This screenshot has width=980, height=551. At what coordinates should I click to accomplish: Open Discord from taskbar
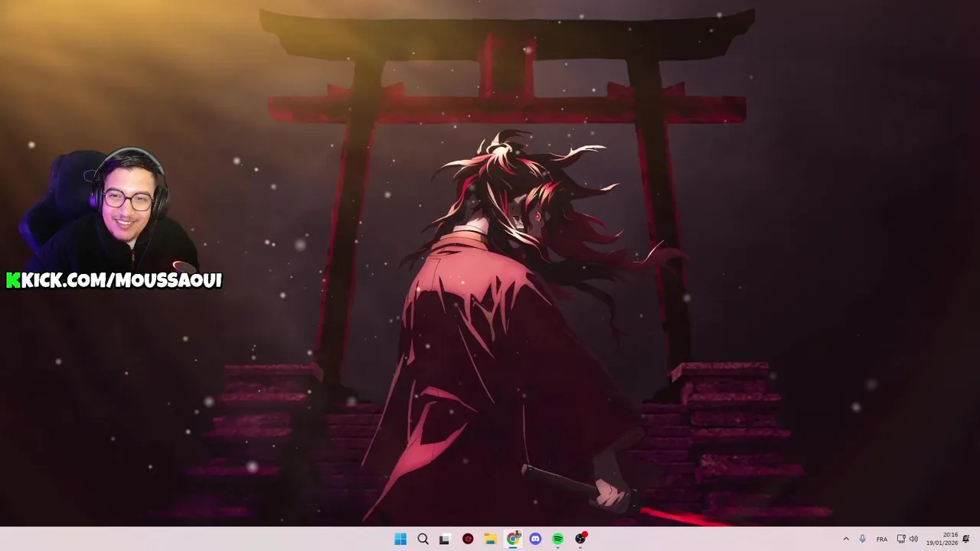coord(535,539)
